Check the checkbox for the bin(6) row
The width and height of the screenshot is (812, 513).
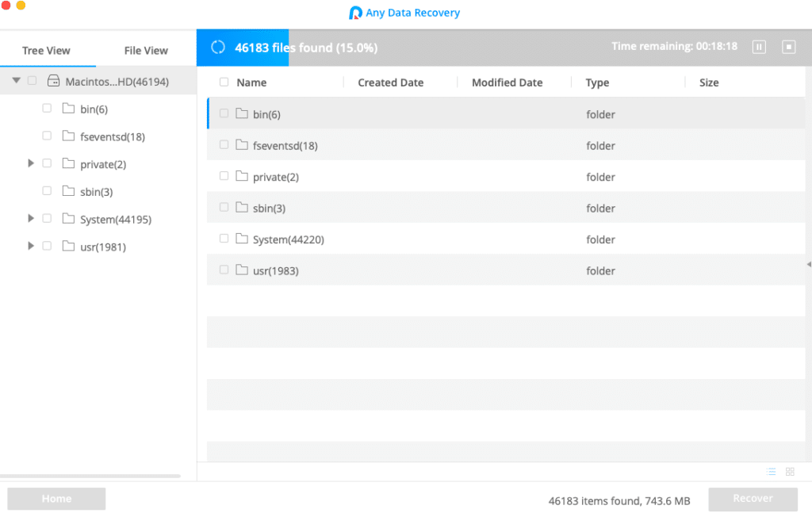click(x=222, y=113)
